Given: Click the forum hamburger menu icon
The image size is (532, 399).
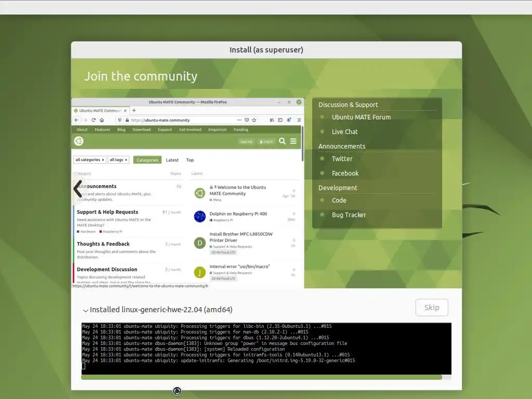Looking at the screenshot, I should coord(294,141).
